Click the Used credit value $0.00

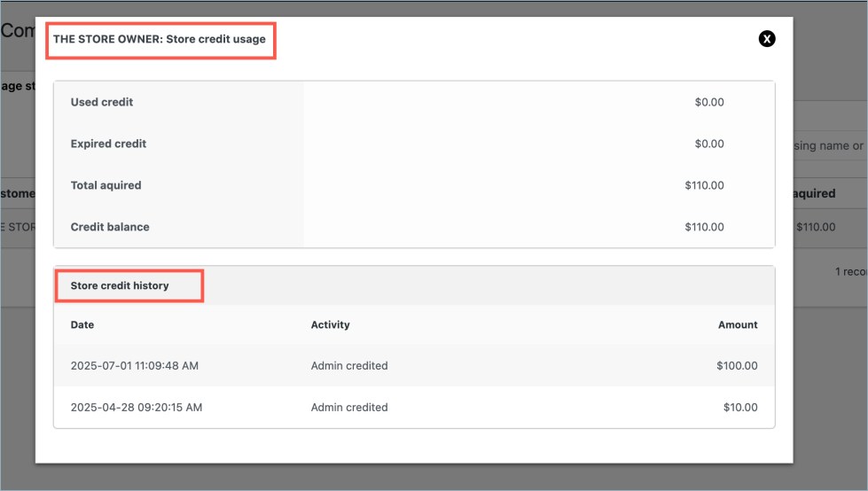709,102
